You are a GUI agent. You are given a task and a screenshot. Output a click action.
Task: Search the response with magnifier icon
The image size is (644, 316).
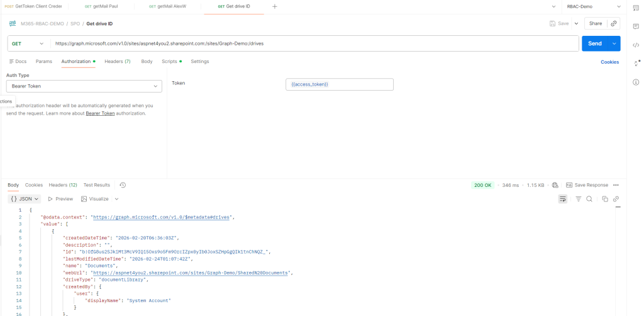click(589, 199)
